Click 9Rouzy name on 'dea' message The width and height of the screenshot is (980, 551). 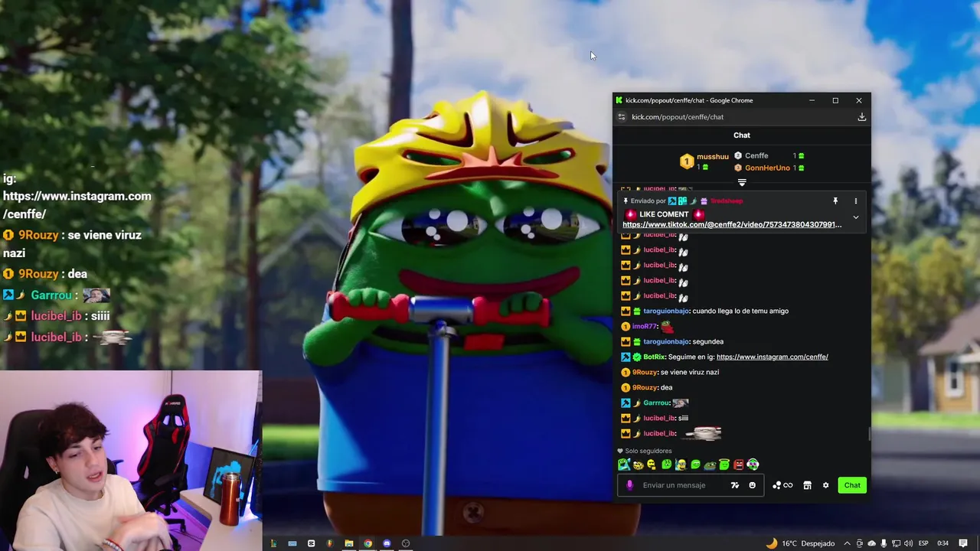(645, 387)
